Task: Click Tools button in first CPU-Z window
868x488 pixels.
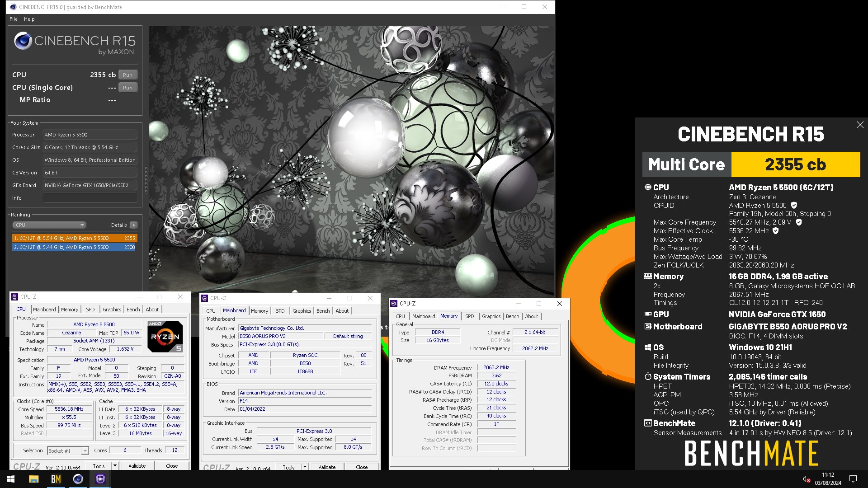Action: (x=99, y=466)
